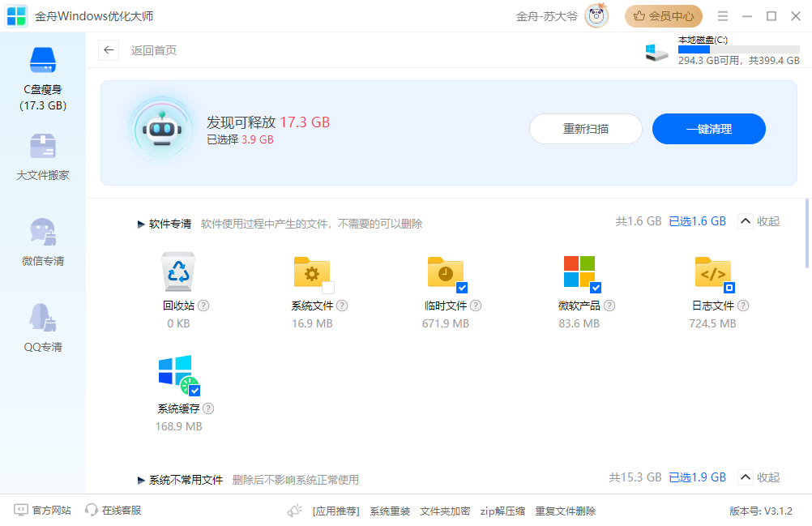This screenshot has height=526, width=812.
Task: Click the 671.9 MB size value
Action: coord(446,323)
